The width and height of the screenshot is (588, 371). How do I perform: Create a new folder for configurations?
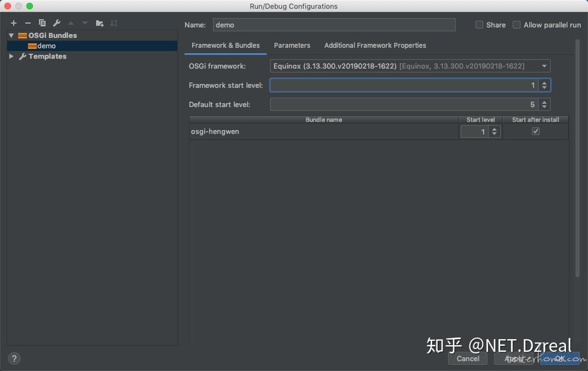click(99, 23)
